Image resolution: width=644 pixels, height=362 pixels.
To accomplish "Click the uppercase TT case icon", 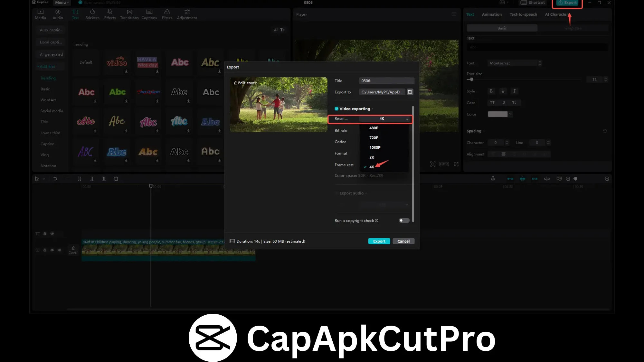I will click(492, 103).
